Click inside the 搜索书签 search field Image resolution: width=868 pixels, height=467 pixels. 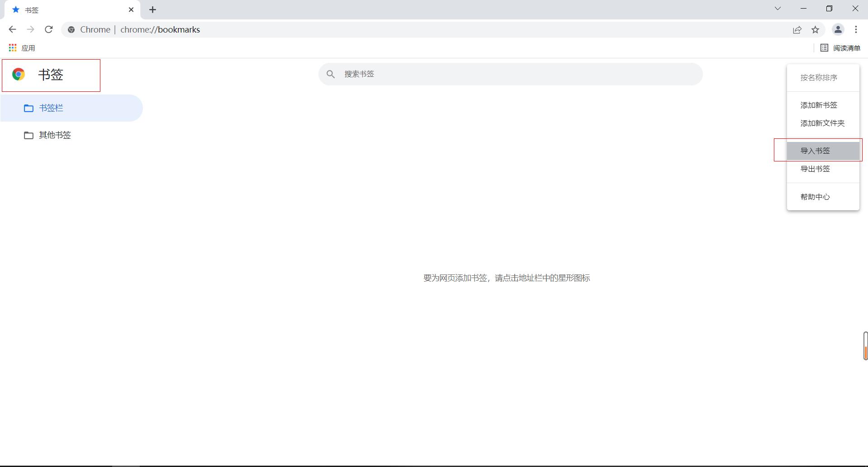(x=510, y=74)
